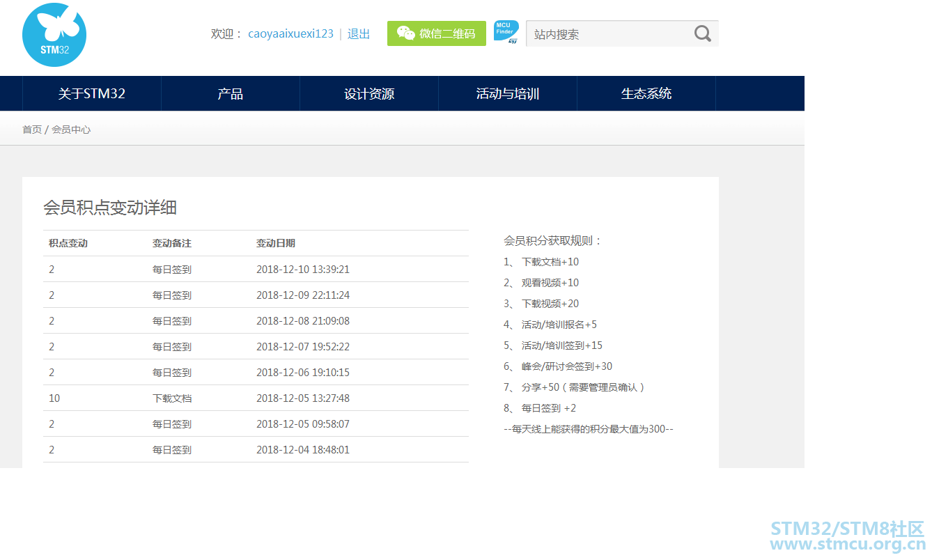Open the 关于STM32 menu
Image resolution: width=932 pixels, height=560 pixels.
click(92, 93)
